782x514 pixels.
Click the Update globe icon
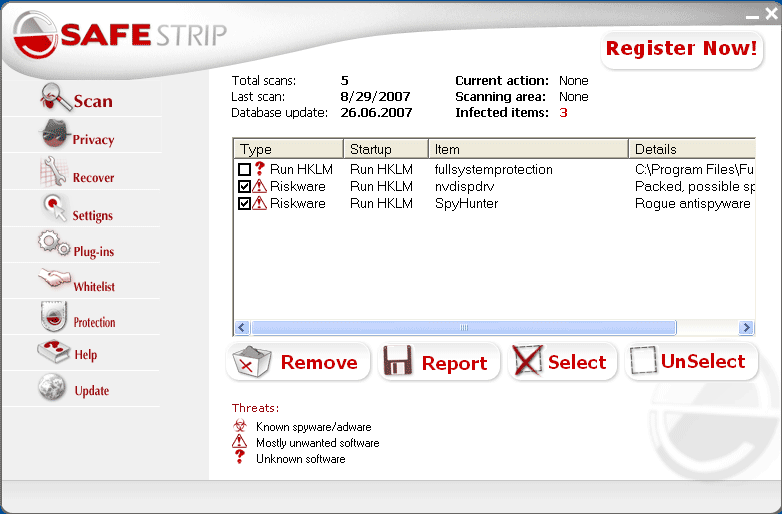click(52, 387)
